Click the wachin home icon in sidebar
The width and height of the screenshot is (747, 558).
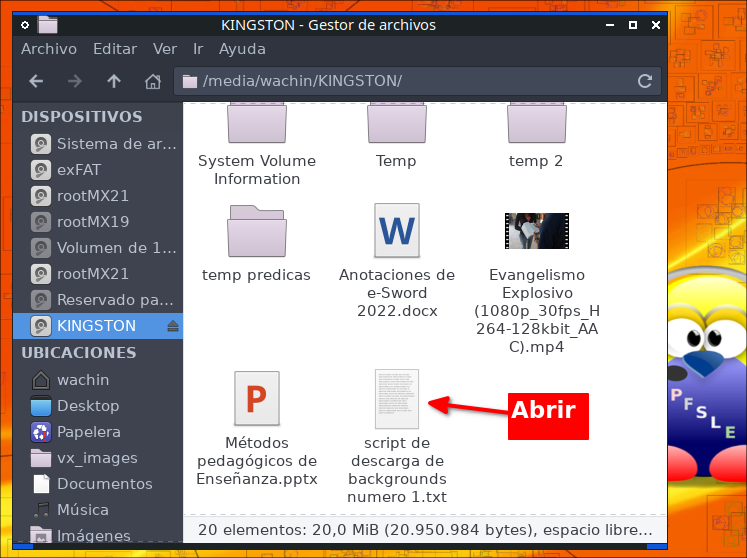coord(41,380)
